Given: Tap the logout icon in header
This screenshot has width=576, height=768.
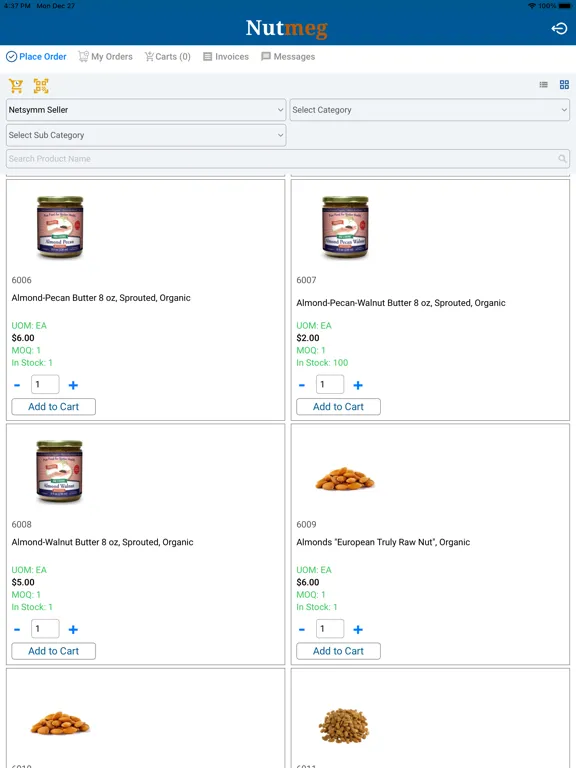Looking at the screenshot, I should [x=559, y=28].
